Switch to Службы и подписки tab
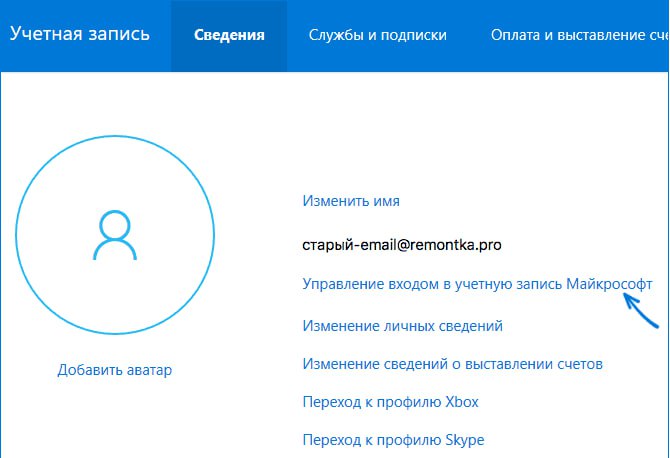This screenshot has width=670, height=458. click(x=378, y=35)
